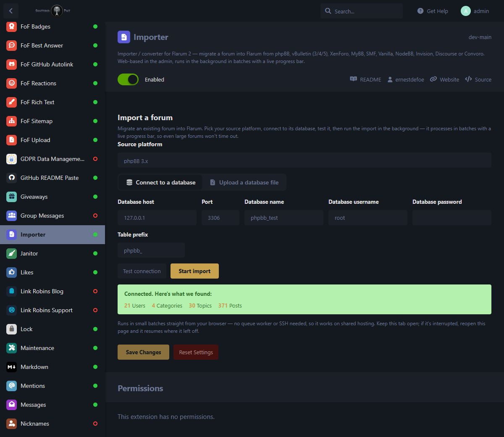504x437 pixels.
Task: Click the FoF Sitemap icon
Action: [x=12, y=121]
